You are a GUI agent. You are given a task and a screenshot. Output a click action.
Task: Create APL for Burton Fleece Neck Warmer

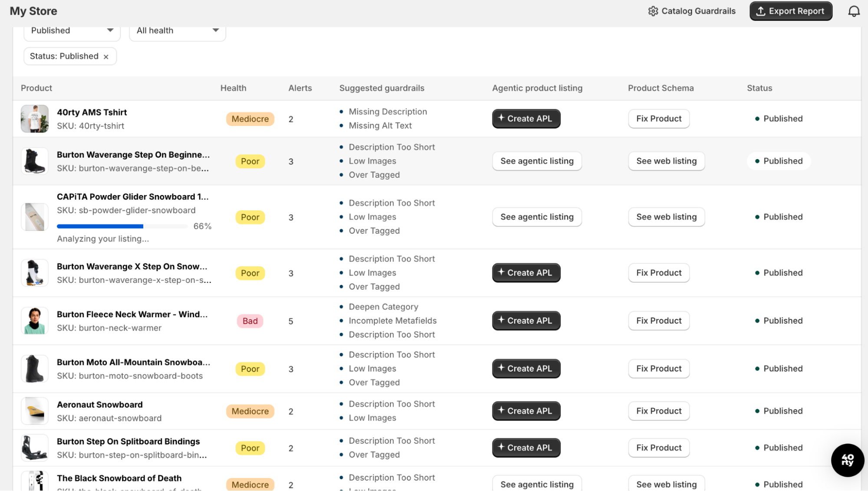pos(526,321)
